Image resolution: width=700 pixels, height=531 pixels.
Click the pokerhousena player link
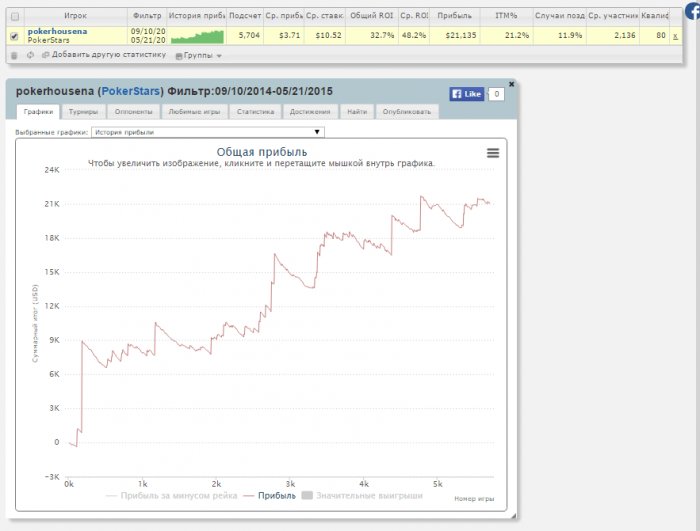(x=63, y=31)
